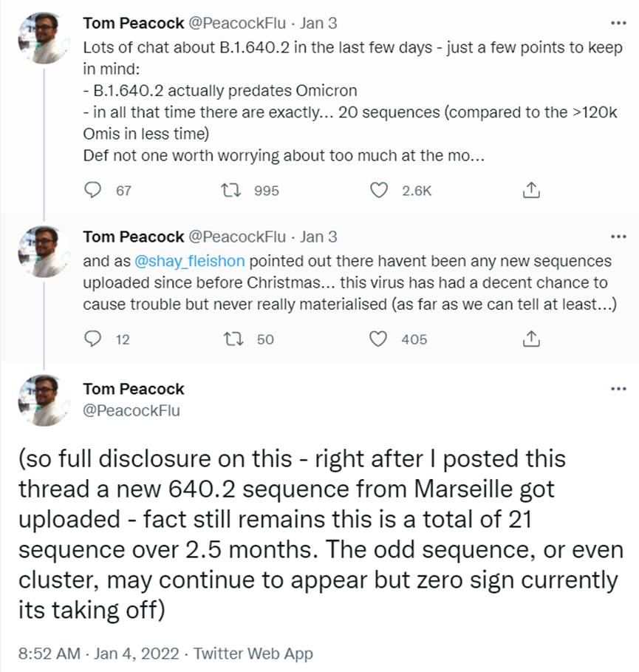Open more options menu on second tweet
The width and height of the screenshot is (639, 672).
(618, 237)
